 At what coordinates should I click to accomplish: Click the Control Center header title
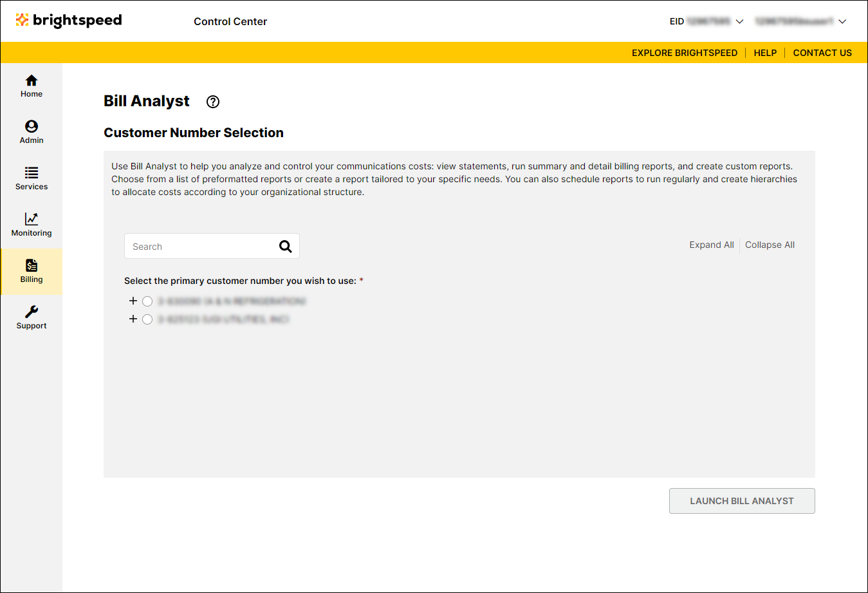pos(230,21)
